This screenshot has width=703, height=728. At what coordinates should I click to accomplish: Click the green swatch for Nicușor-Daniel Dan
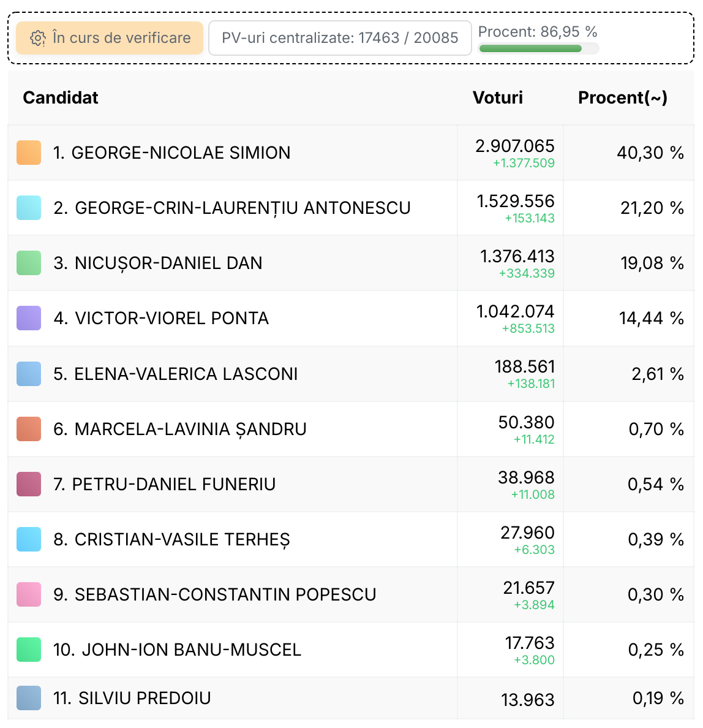click(29, 263)
